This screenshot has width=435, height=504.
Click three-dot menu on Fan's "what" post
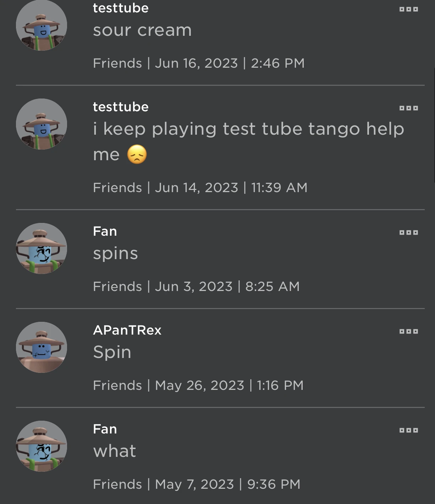408,430
